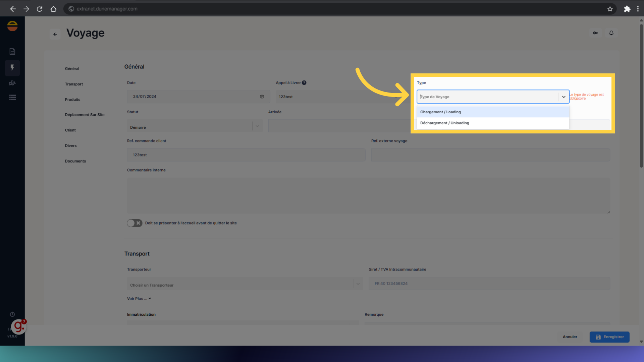Navigate to the Documents section
Screen dimensions: 644x362
click(x=75, y=161)
